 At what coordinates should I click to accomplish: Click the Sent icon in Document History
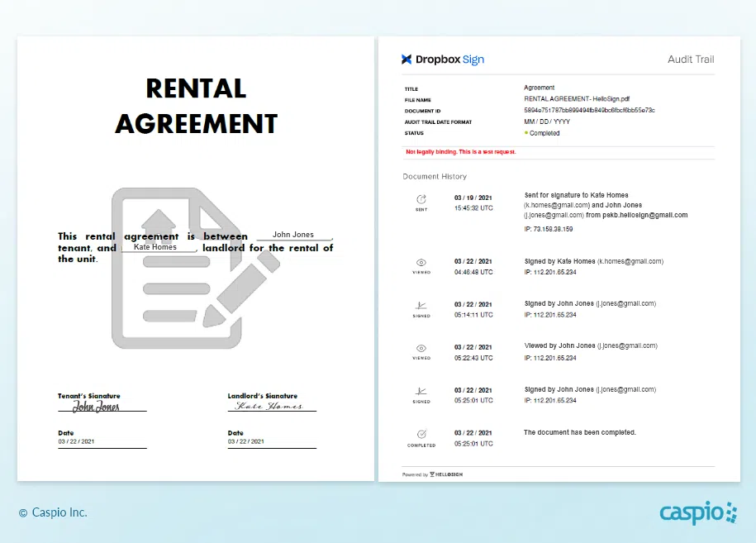[x=421, y=199]
